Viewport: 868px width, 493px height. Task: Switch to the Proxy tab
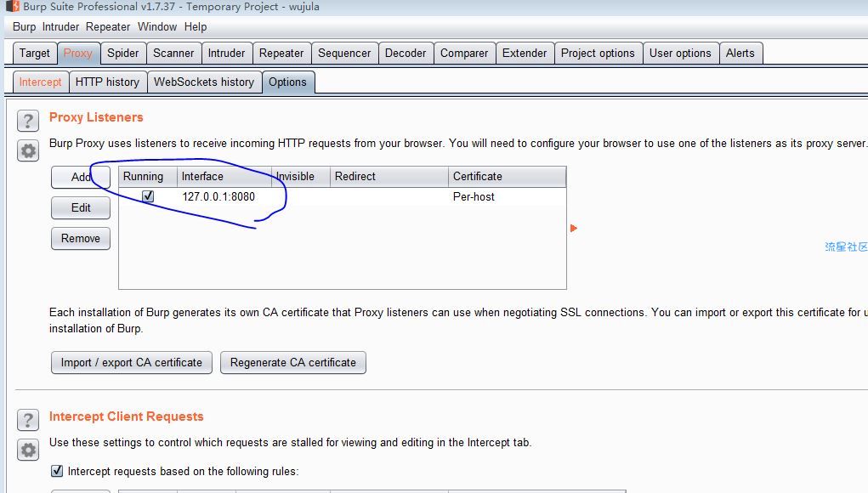click(78, 53)
